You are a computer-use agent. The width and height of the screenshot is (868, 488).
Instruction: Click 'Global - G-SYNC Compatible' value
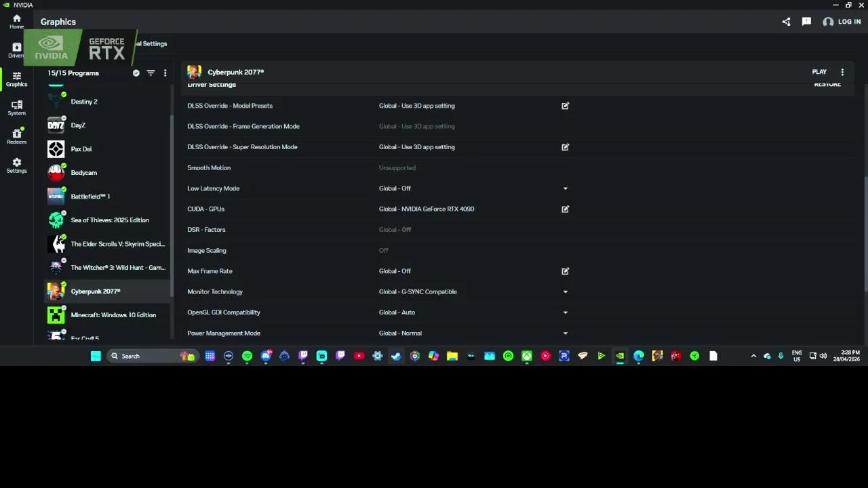click(418, 292)
